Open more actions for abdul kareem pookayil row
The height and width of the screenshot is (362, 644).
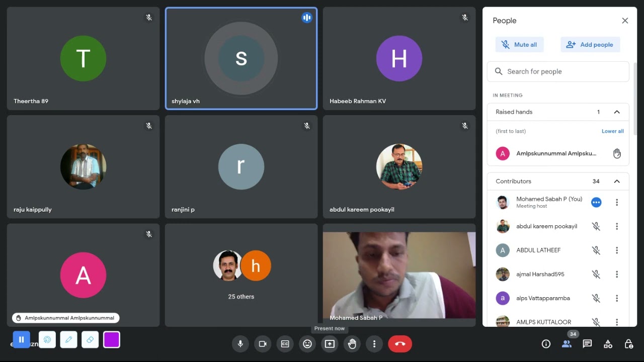[x=617, y=227]
